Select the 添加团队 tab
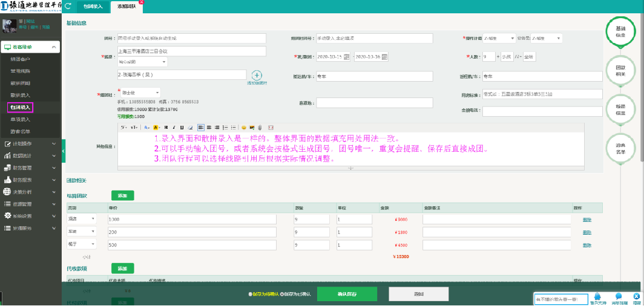This screenshot has height=306, width=644. point(126,7)
